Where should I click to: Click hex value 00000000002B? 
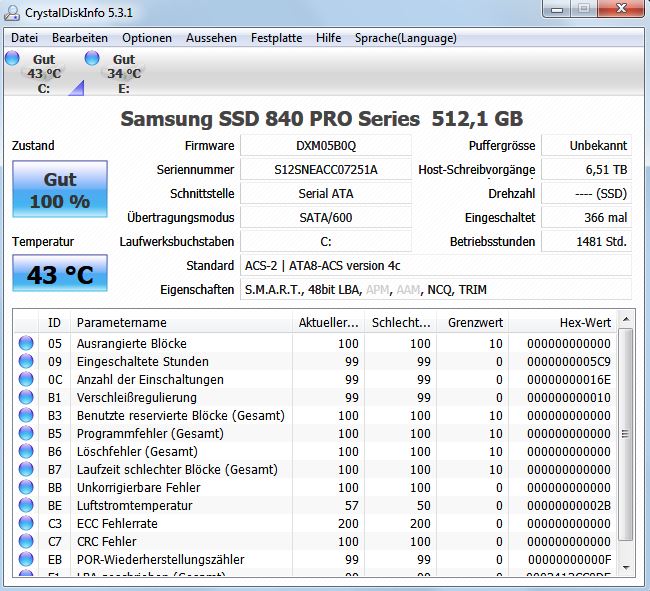(569, 506)
